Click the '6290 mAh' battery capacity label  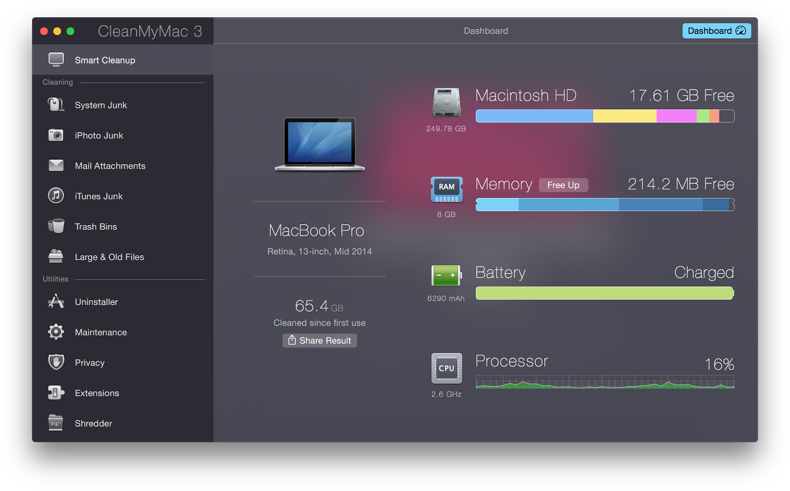446,298
